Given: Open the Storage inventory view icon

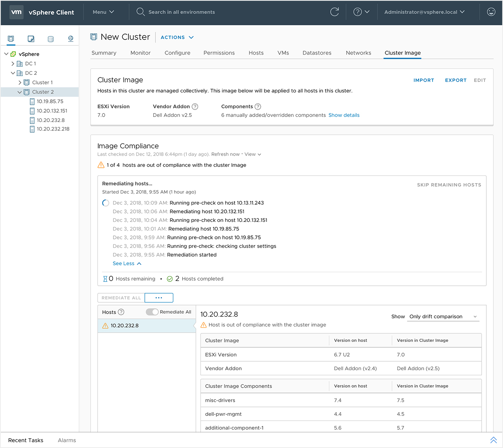Looking at the screenshot, I should click(x=51, y=39).
